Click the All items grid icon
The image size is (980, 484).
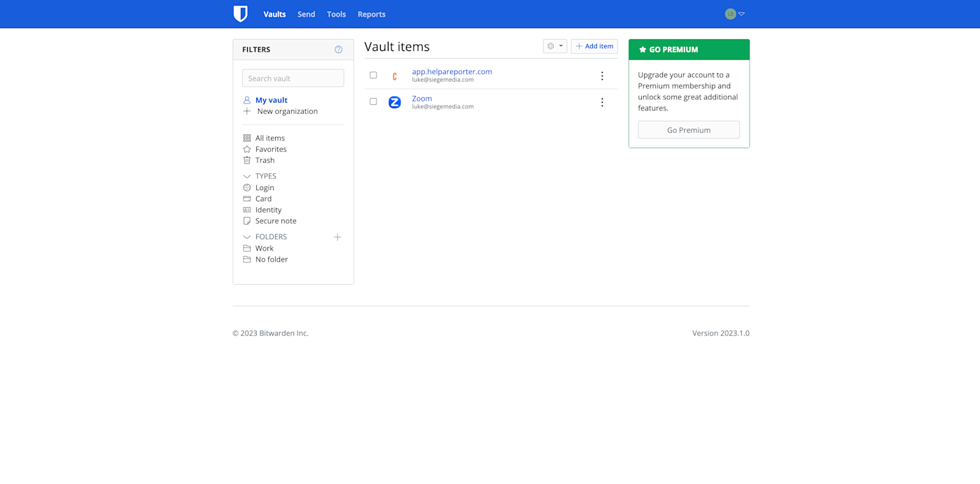pos(246,138)
